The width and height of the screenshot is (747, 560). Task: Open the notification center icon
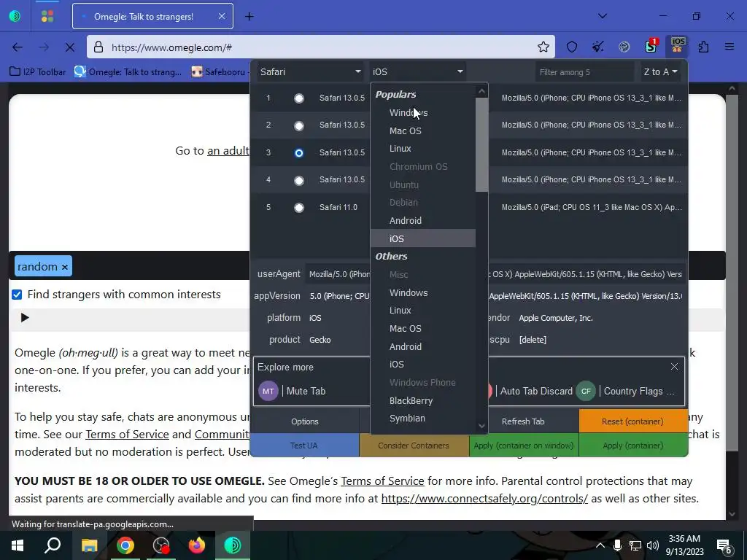coord(724,545)
